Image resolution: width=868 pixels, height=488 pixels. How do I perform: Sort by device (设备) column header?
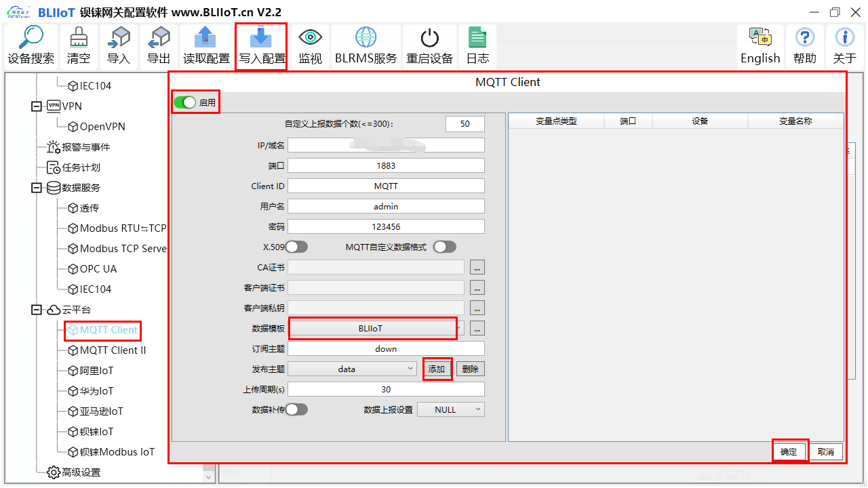[x=700, y=121]
